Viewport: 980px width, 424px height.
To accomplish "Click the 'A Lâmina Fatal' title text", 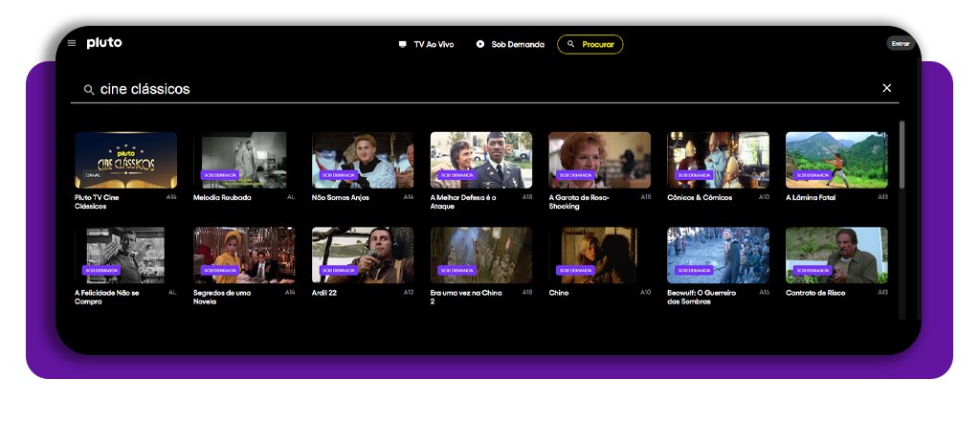I will (811, 197).
